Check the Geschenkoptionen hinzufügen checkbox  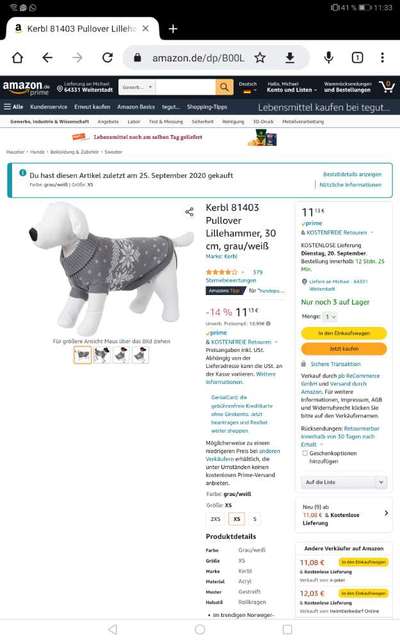pos(304,453)
